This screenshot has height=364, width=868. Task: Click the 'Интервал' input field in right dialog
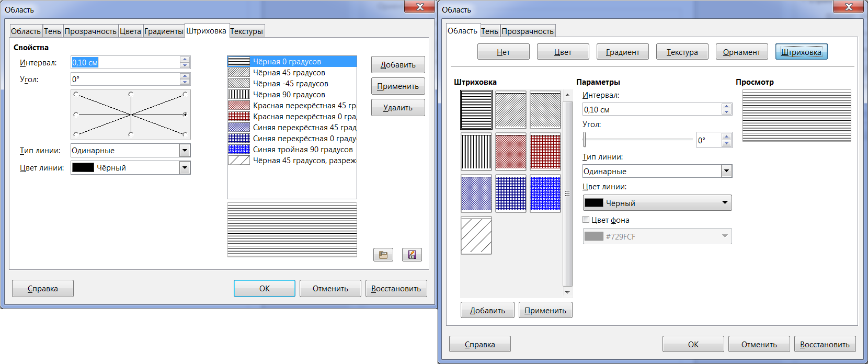coord(652,109)
